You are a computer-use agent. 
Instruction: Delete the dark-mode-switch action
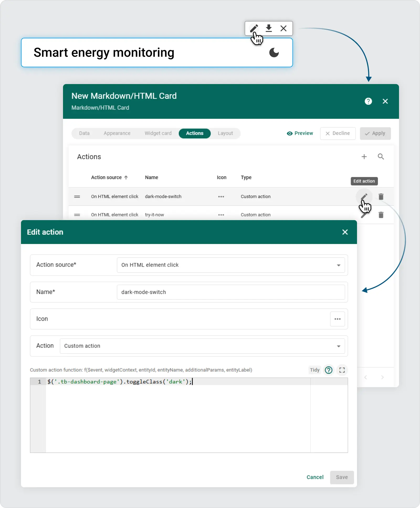tap(381, 196)
